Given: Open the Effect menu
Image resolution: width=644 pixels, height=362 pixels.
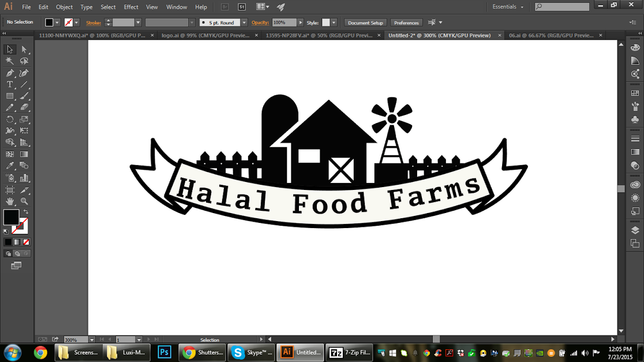Looking at the screenshot, I should 131,7.
